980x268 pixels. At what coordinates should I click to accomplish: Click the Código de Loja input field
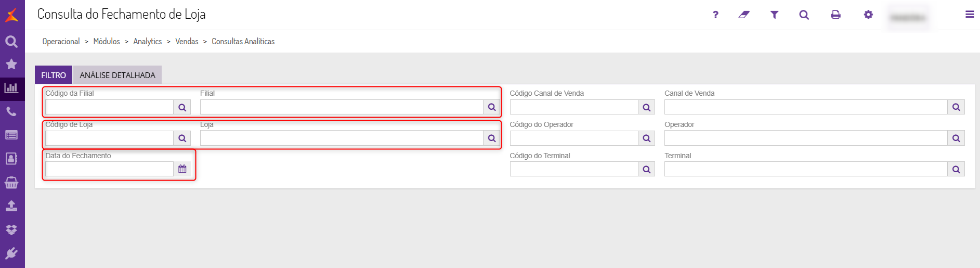click(109, 138)
